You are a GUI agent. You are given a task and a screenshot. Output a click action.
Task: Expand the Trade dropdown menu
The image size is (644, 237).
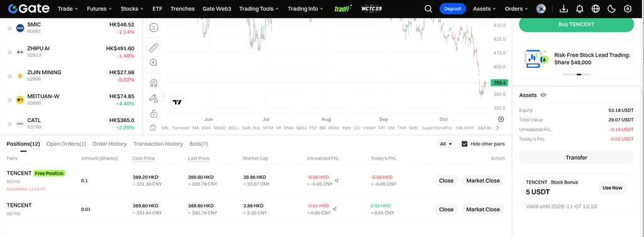(68, 9)
